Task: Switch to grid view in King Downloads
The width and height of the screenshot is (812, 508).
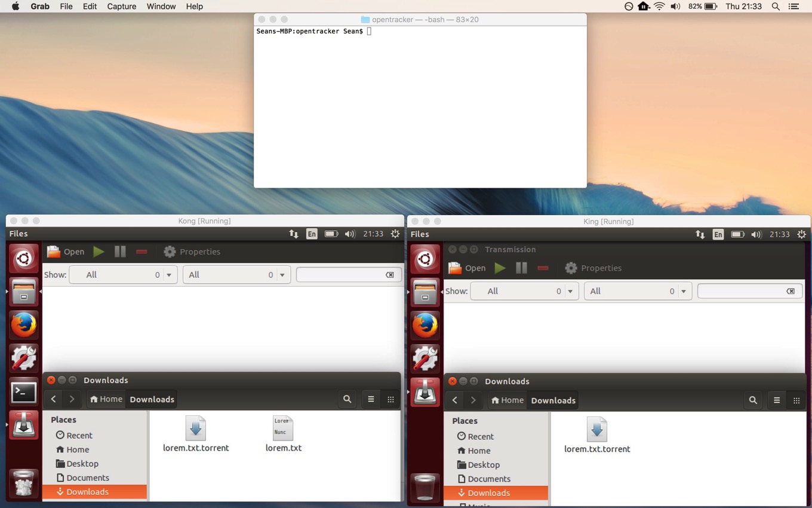Action: tap(796, 400)
